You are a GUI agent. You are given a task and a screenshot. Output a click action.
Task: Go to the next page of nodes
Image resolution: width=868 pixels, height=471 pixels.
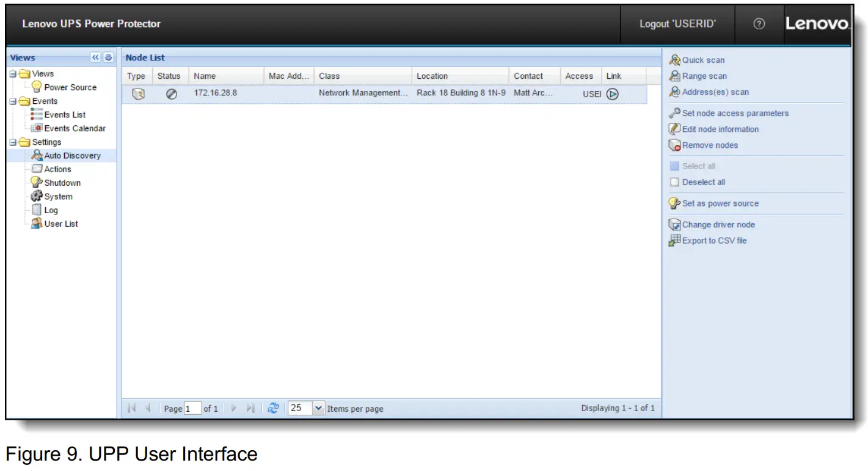[x=233, y=408]
